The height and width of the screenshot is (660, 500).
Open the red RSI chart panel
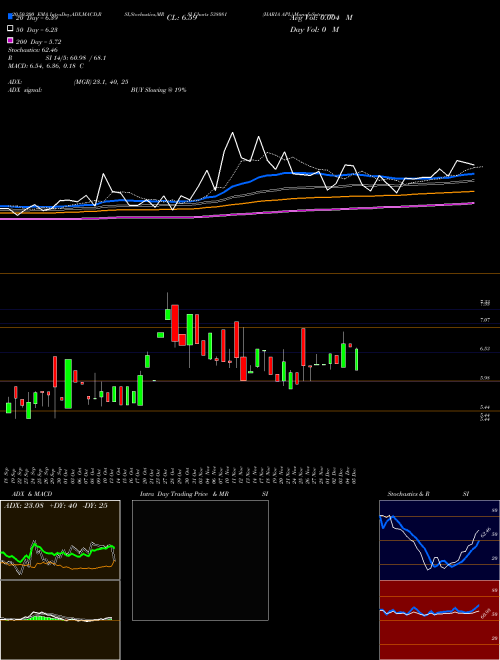[x=439, y=620]
